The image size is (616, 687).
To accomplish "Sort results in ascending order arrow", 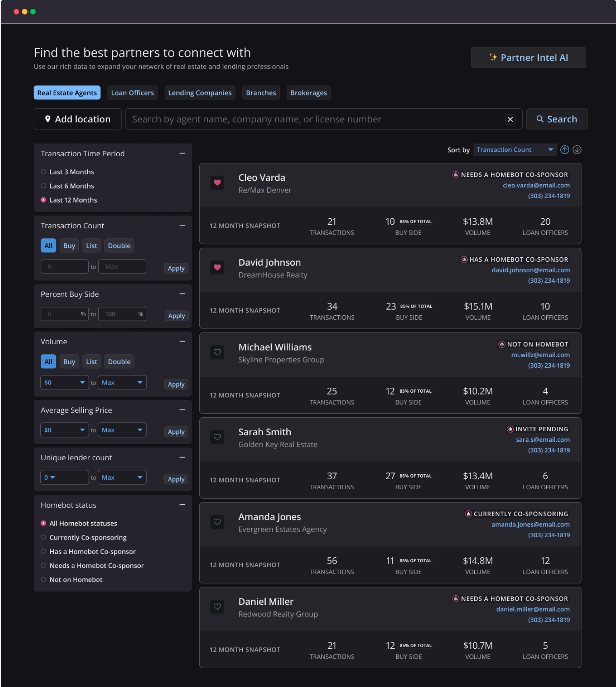I will 564,150.
